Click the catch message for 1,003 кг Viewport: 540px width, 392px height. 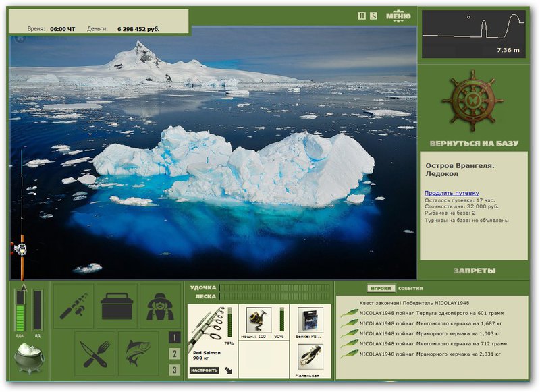(x=430, y=333)
